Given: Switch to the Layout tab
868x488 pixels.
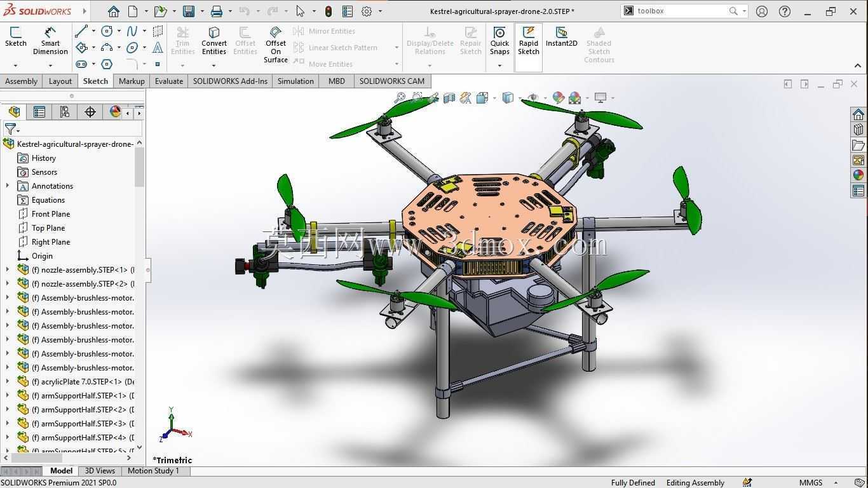Looking at the screenshot, I should [60, 81].
